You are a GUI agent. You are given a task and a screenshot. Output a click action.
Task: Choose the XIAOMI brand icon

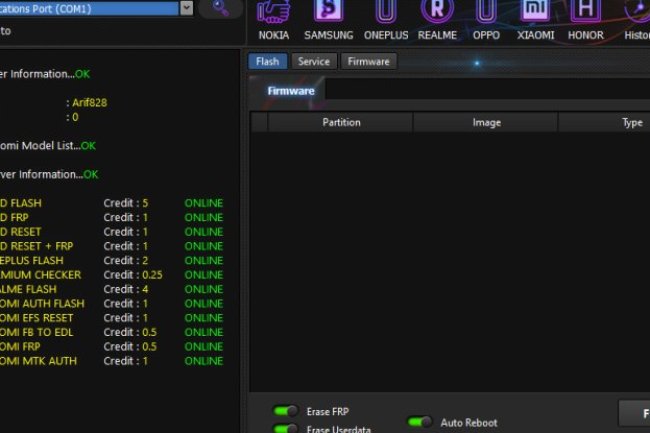click(535, 20)
